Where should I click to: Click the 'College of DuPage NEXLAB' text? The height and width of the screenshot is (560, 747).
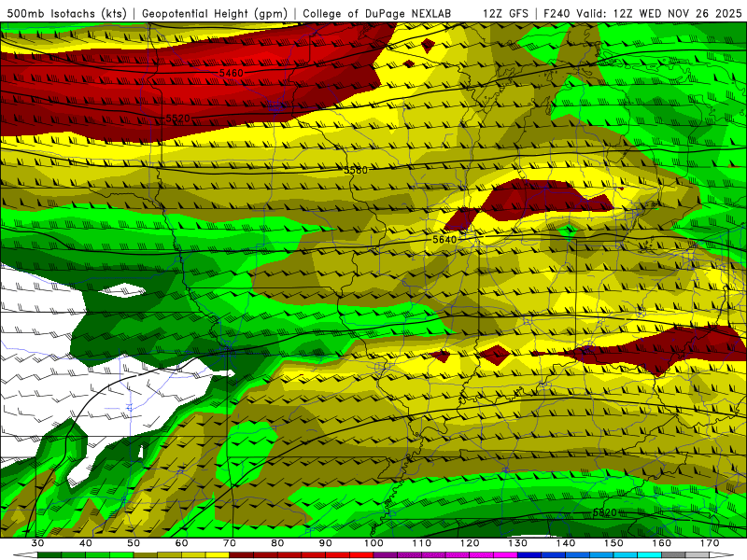pyautogui.click(x=376, y=13)
